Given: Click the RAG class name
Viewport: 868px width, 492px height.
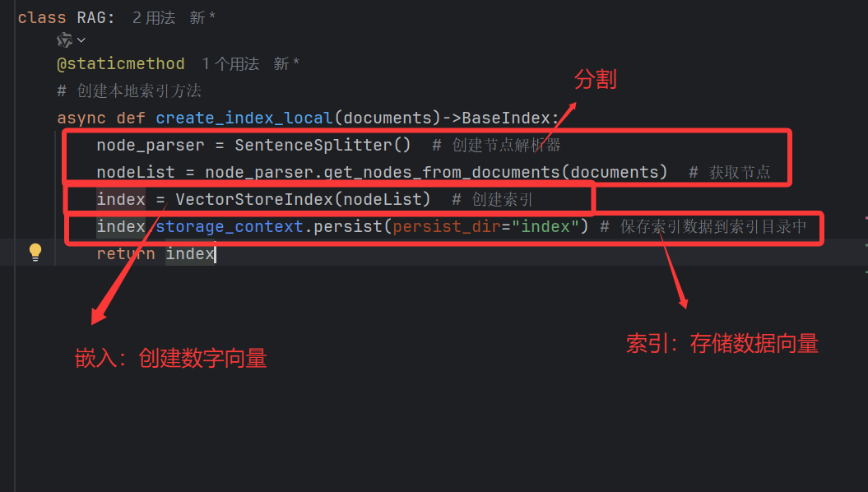Looking at the screenshot, I should point(91,18).
